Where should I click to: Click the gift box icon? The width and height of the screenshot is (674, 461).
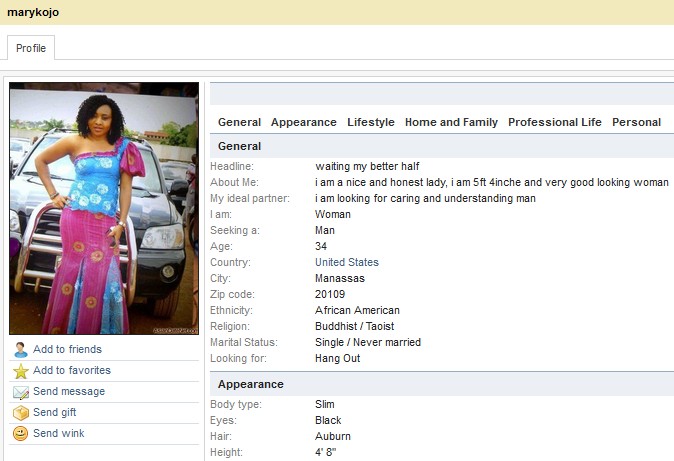[20, 413]
